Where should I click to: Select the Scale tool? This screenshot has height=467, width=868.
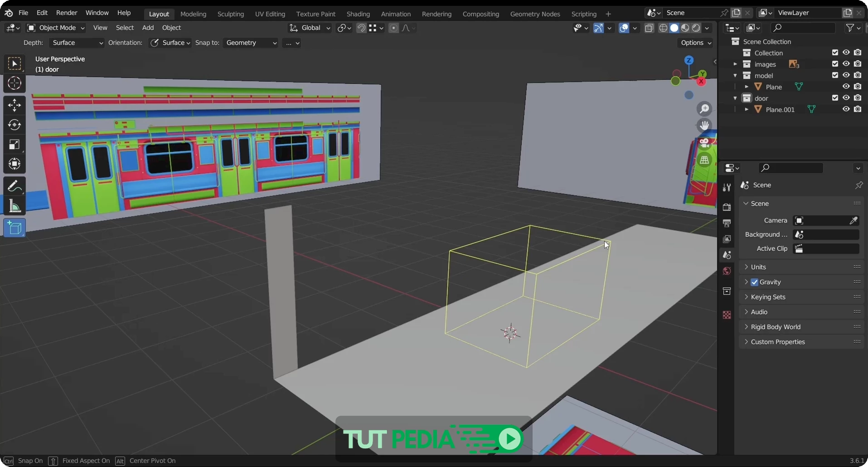[x=15, y=144]
